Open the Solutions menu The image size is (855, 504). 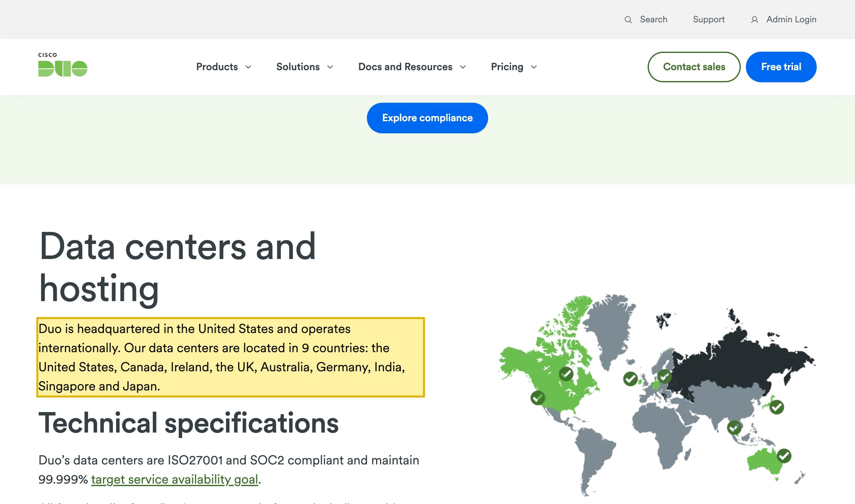pyautogui.click(x=298, y=67)
